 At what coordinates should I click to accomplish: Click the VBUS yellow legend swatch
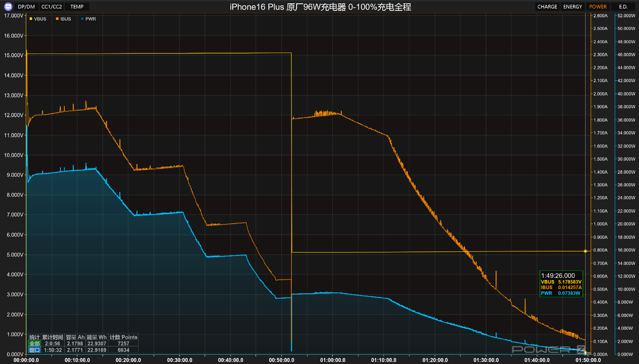pyautogui.click(x=31, y=19)
